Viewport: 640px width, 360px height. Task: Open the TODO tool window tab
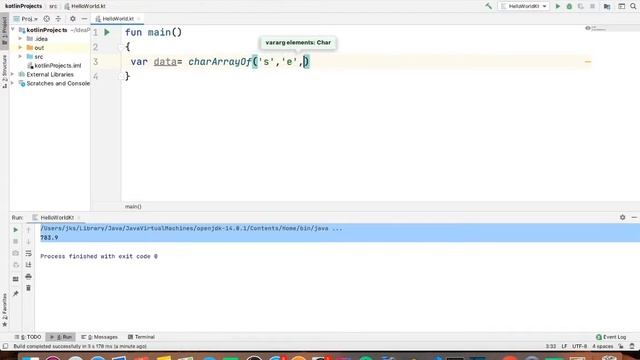tap(28, 337)
